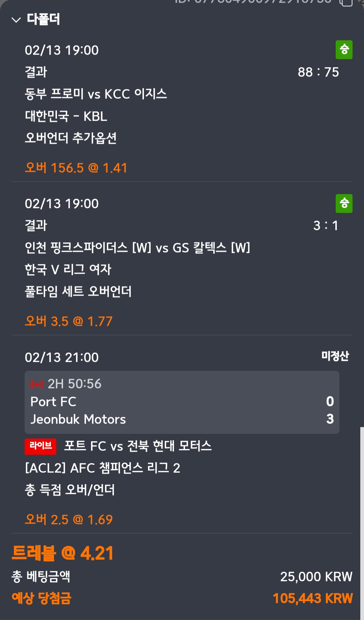The image size is (364, 620).
Task: Select the 오버 156.5 @ 1.41 pick
Action: [x=76, y=168]
